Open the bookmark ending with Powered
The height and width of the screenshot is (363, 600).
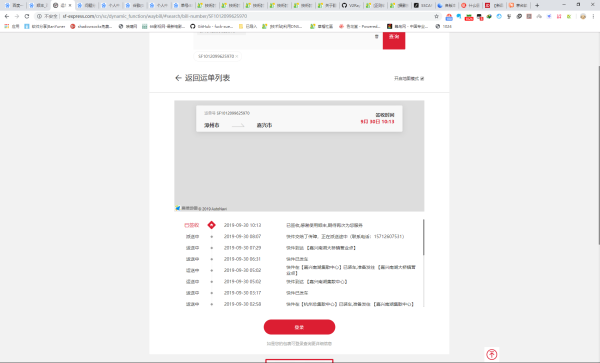[360, 26]
